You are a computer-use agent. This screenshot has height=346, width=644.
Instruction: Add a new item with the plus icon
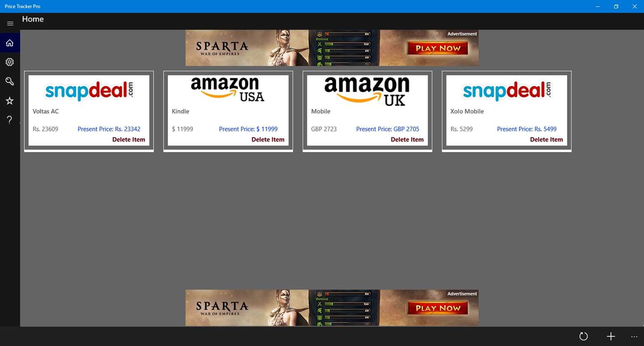[x=611, y=337]
